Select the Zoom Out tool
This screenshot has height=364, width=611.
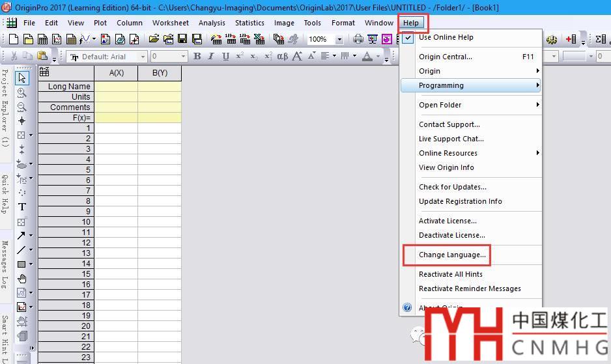tap(22, 107)
